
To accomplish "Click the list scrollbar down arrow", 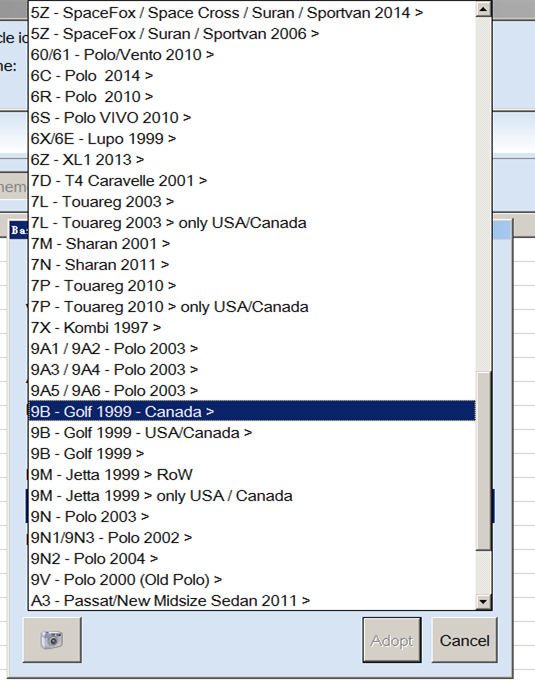I will (x=483, y=601).
